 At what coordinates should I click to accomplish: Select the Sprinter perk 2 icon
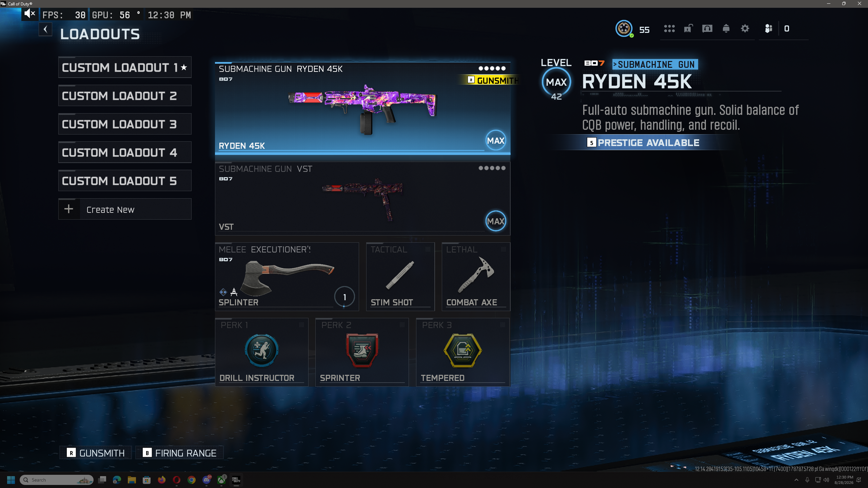click(x=362, y=350)
